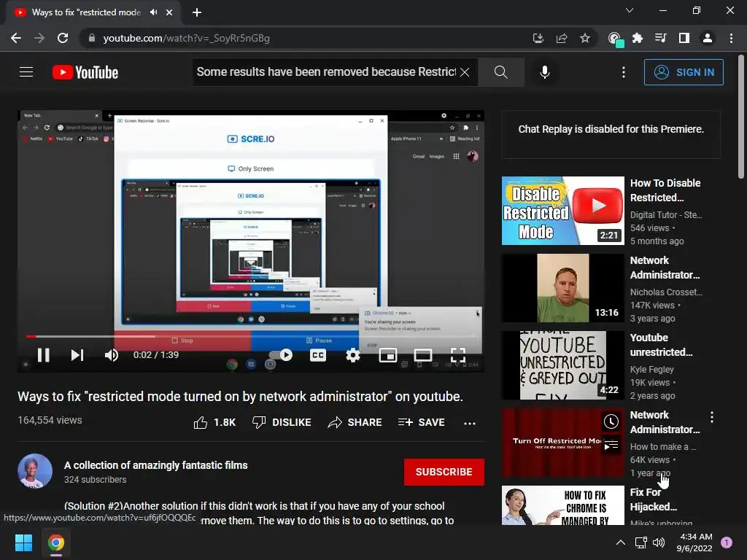The image size is (747, 560).
Task: Add 'Turn Off Restricted Mode' to queue
Action: tap(611, 446)
